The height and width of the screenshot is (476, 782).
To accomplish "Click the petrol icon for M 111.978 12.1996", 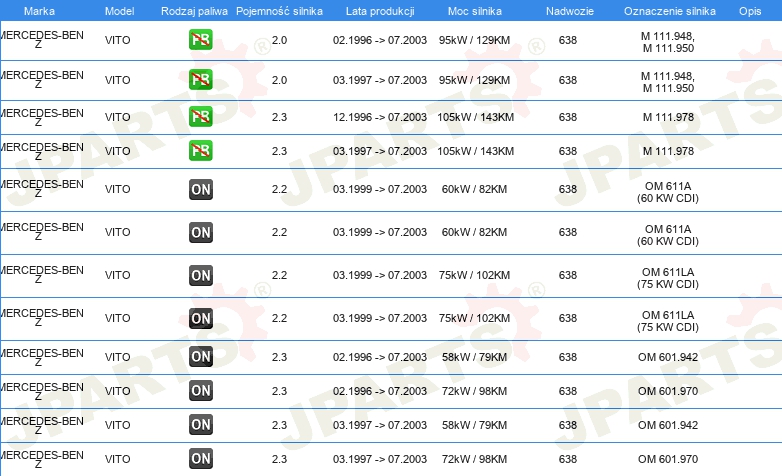I will [200, 117].
